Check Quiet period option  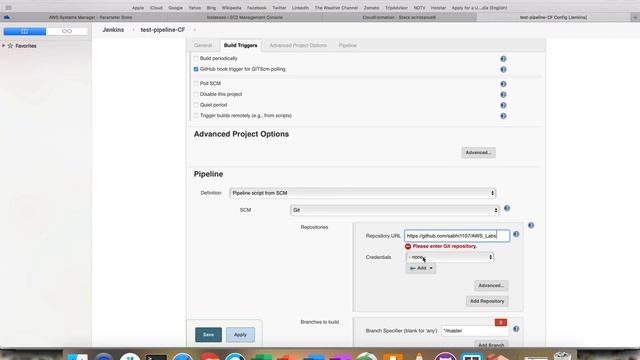pos(196,105)
